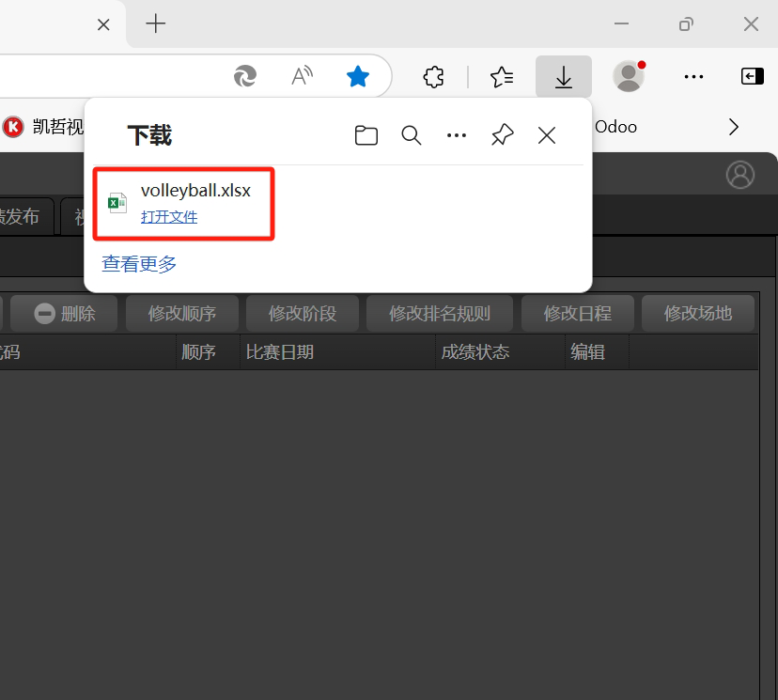Open the browser profile avatar

click(629, 77)
